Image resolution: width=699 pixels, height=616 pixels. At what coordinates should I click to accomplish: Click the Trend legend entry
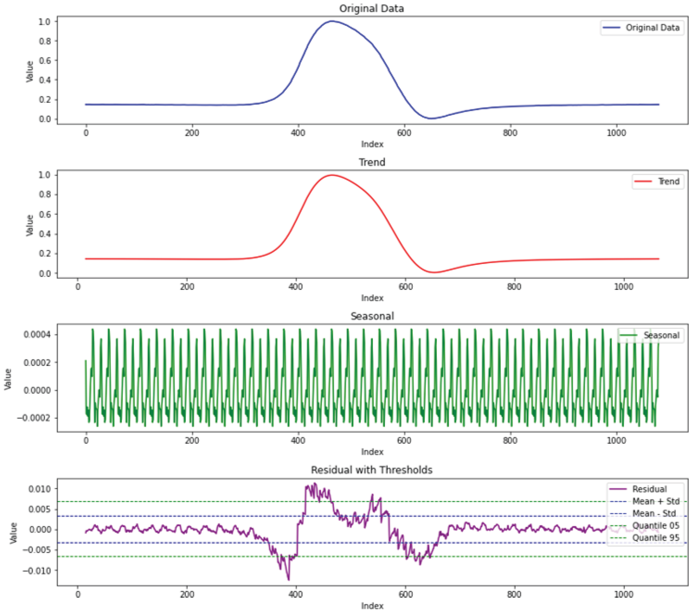669,181
